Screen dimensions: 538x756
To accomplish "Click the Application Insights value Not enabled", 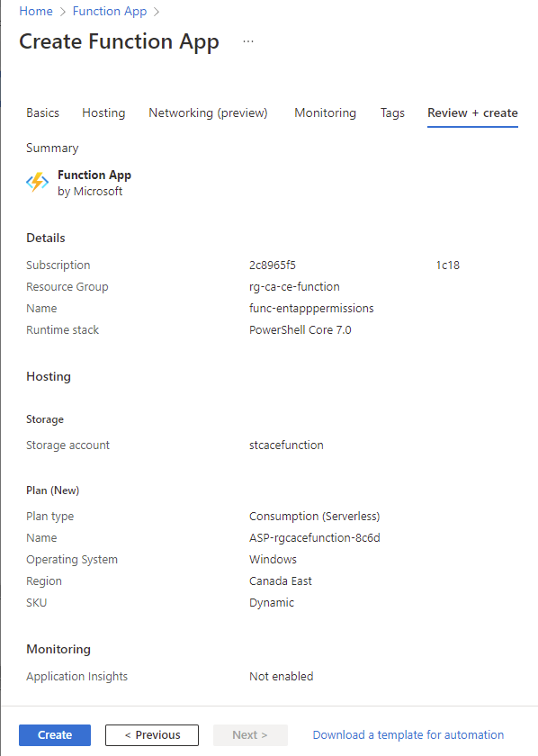I will [281, 677].
